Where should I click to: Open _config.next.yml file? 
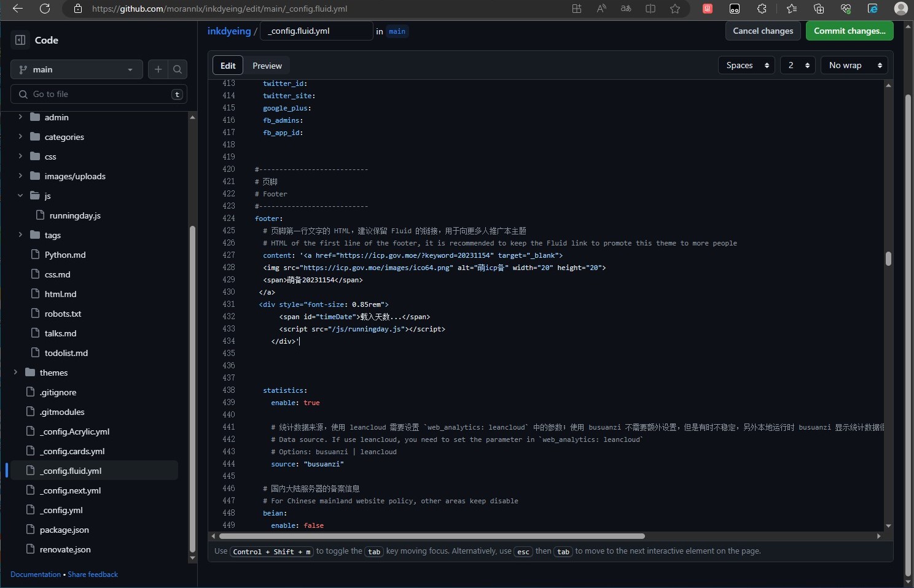click(70, 490)
